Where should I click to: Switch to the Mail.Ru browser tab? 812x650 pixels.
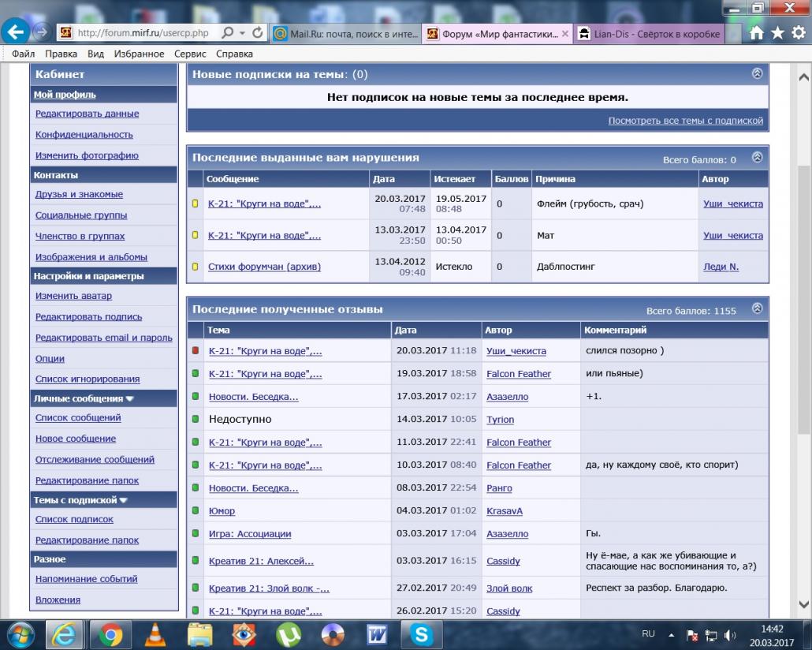tap(344, 34)
